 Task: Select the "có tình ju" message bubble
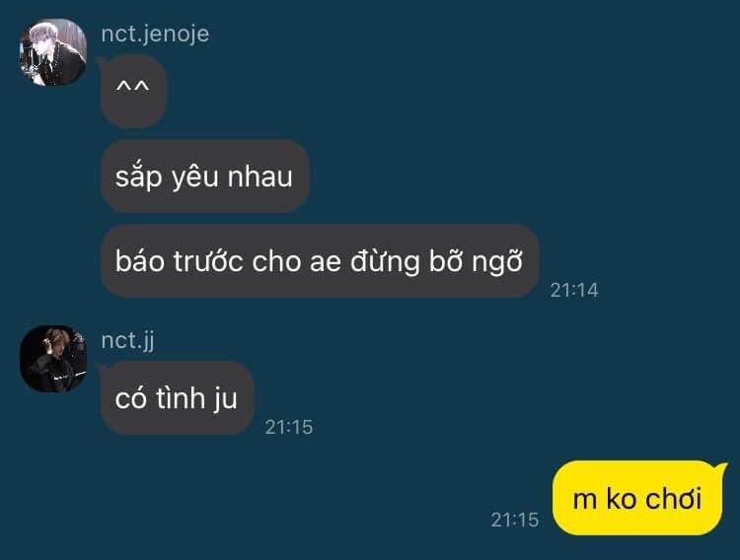pos(177,398)
